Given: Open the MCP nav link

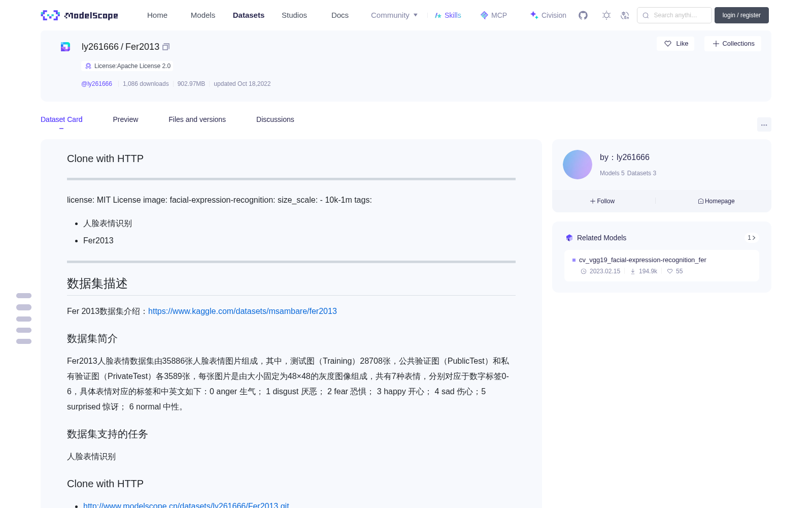Looking at the screenshot, I should pyautogui.click(x=494, y=15).
